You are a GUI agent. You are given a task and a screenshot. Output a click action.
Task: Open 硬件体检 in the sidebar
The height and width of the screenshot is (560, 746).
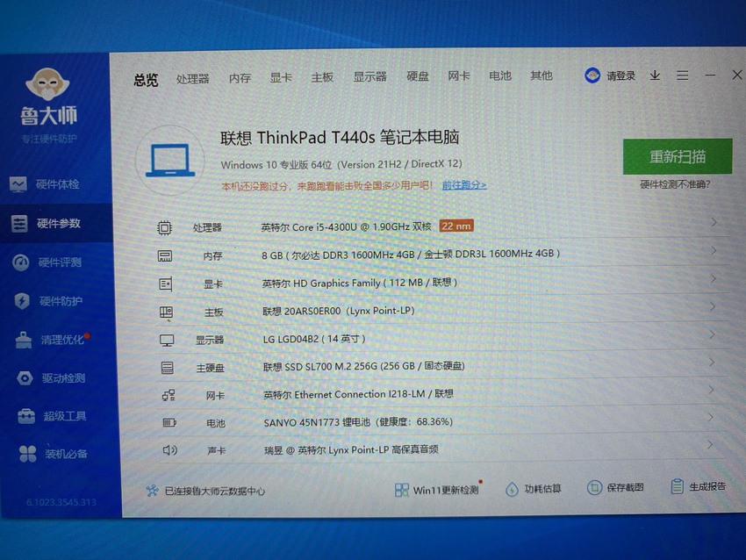pyautogui.click(x=45, y=184)
